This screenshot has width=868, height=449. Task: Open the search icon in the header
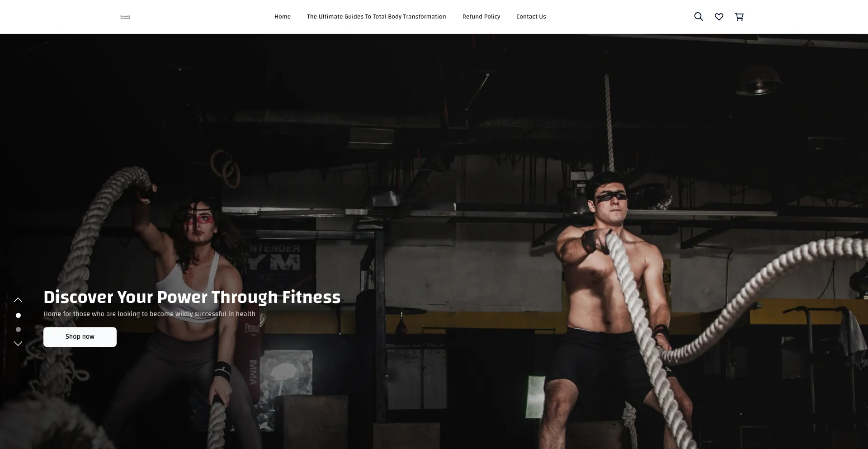click(x=698, y=17)
